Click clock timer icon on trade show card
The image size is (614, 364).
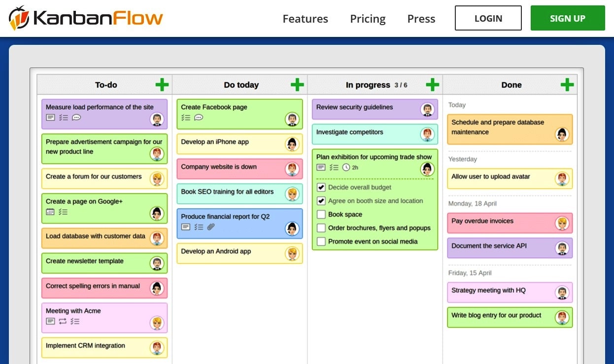click(x=346, y=167)
